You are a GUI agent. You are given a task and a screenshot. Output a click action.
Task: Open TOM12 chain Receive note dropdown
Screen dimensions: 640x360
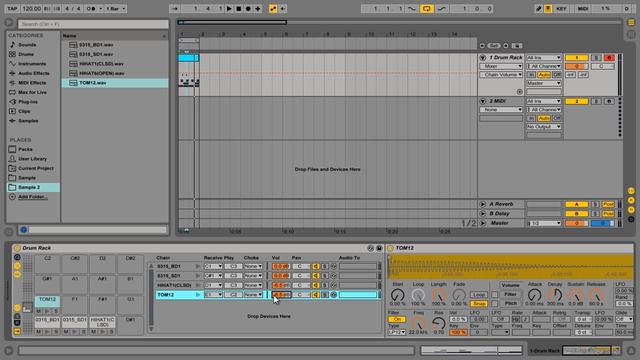[x=213, y=295]
